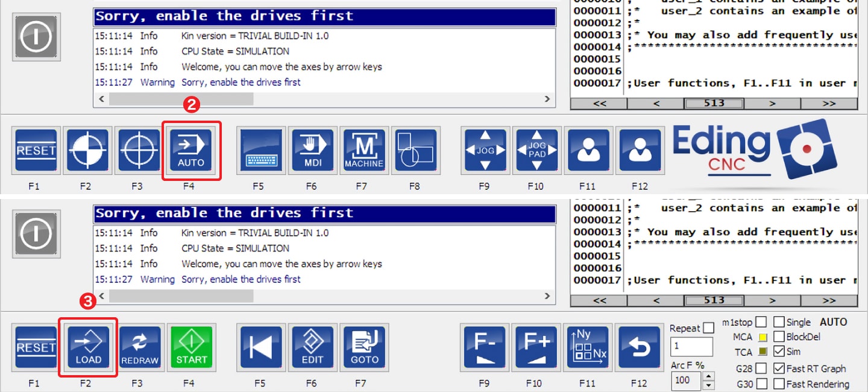Click the yellow MCA indicator
Screen dimensions: 868x392
[x=762, y=337]
